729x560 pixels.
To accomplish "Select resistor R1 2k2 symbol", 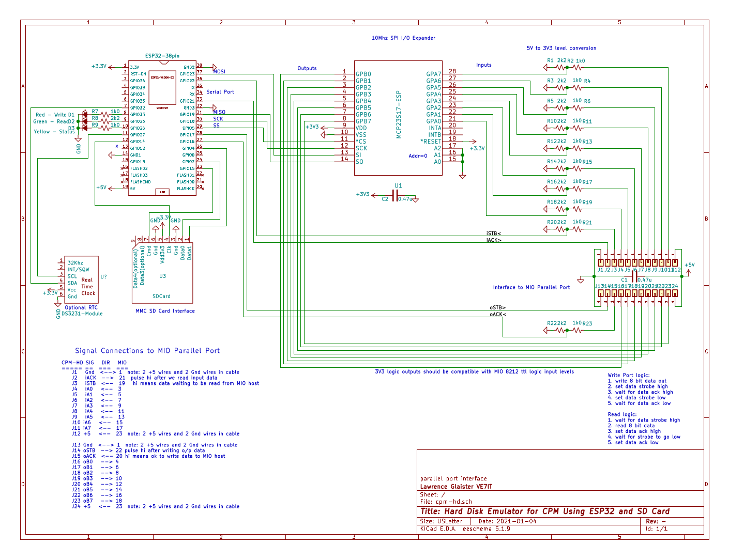I will [x=561, y=67].
